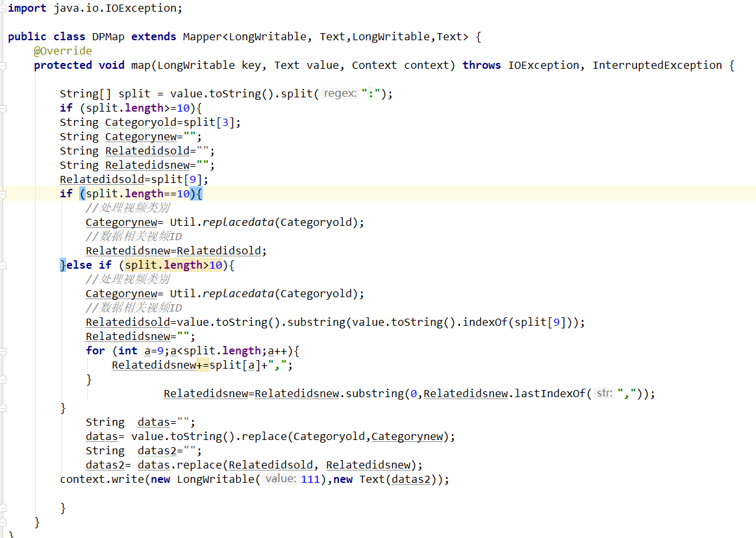The height and width of the screenshot is (538, 756).
Task: Click fold end marker of map method
Action: 3,522
